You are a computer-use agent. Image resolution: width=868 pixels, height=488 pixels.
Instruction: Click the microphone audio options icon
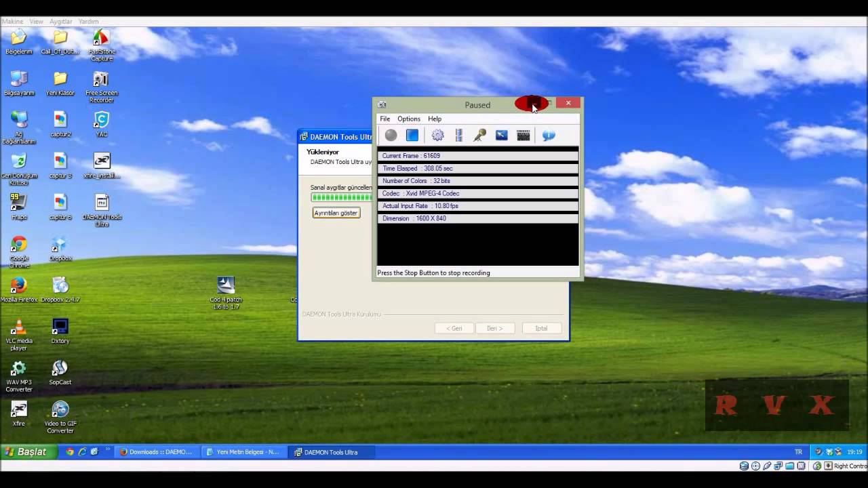coord(480,136)
